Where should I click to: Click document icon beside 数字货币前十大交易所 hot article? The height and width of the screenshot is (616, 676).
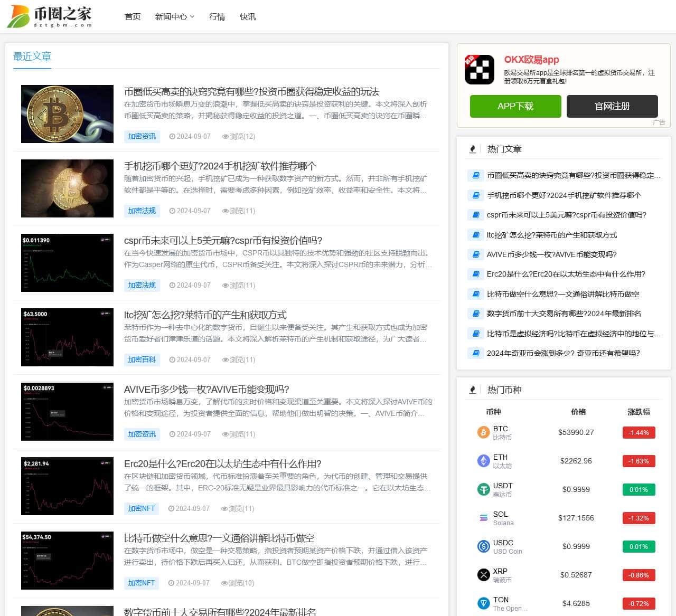[475, 314]
